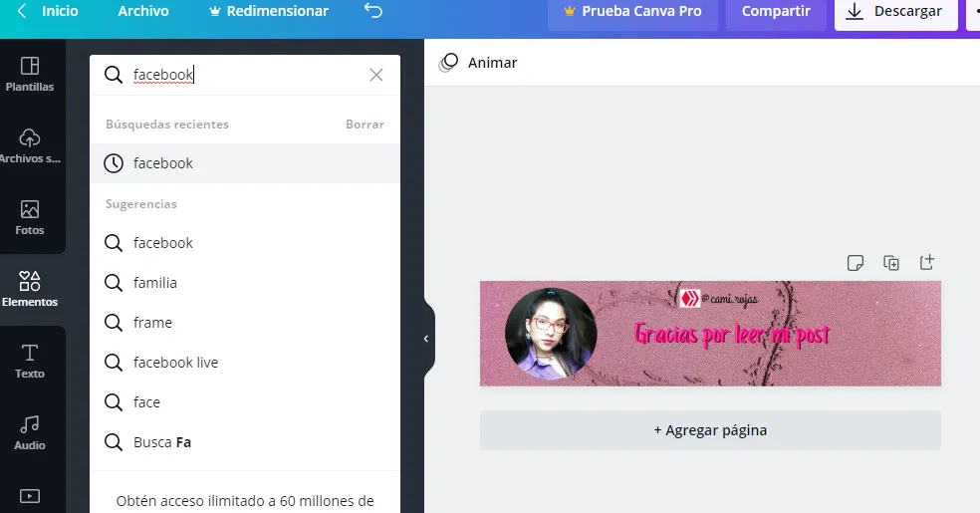Duplicate the page

pyautogui.click(x=891, y=262)
